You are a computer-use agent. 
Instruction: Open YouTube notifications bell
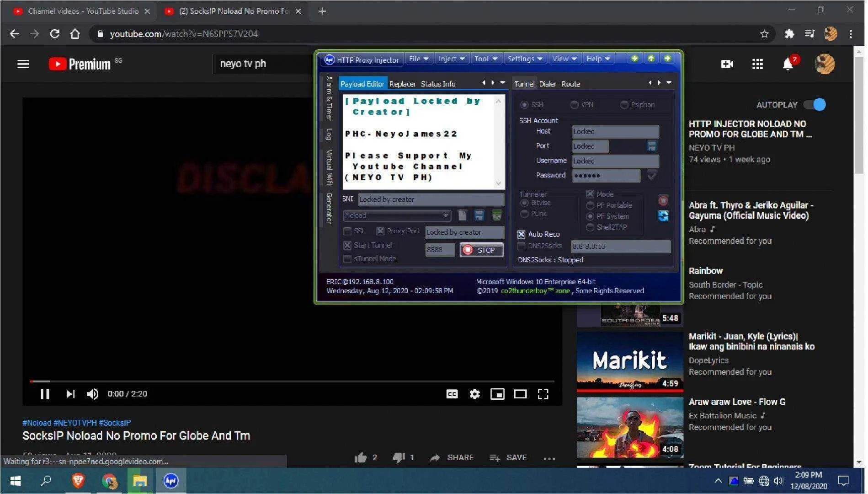(788, 64)
